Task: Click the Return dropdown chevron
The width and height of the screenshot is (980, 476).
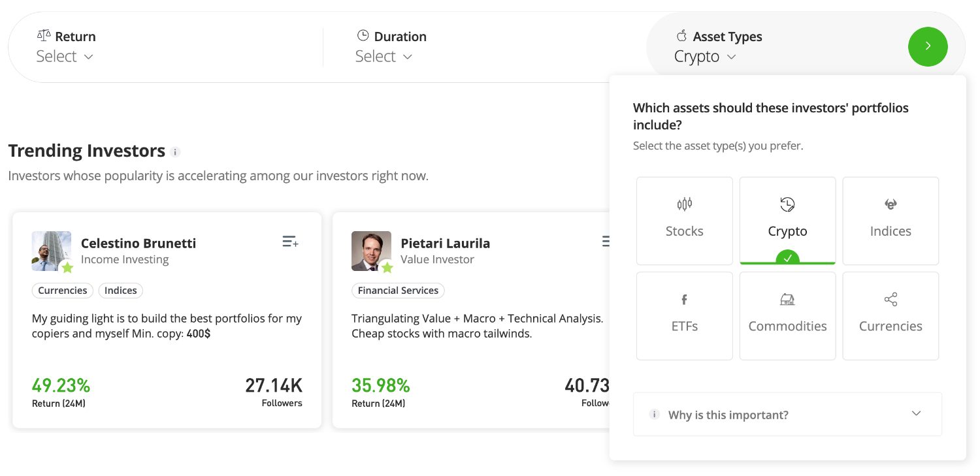Action: click(89, 57)
